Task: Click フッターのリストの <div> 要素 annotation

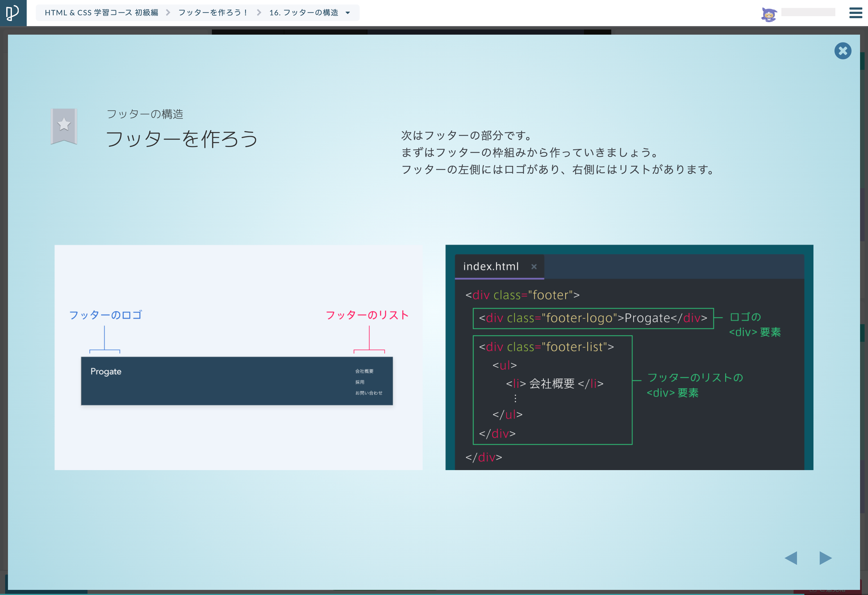Action: [695, 385]
